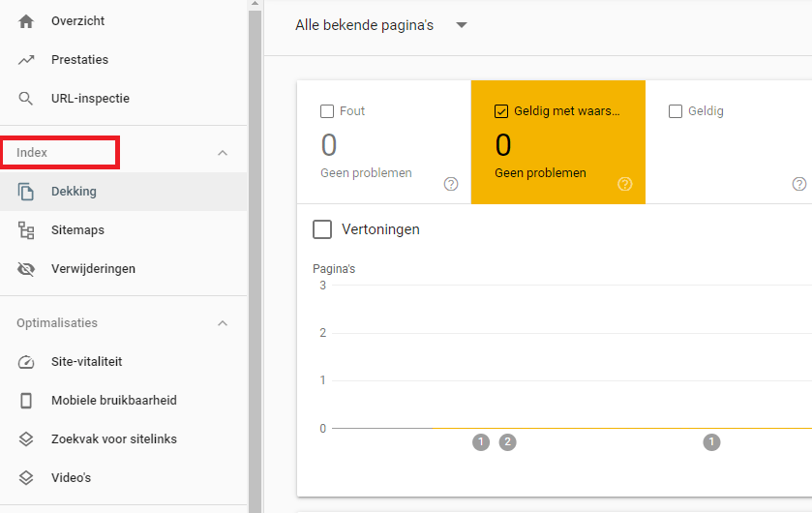This screenshot has width=812, height=513.
Task: Open the Alle bekende pagina's dropdown
Action: pos(462,26)
